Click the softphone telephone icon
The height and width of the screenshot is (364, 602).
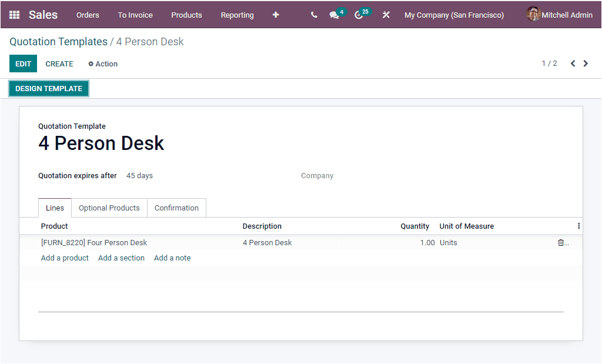pyautogui.click(x=314, y=15)
